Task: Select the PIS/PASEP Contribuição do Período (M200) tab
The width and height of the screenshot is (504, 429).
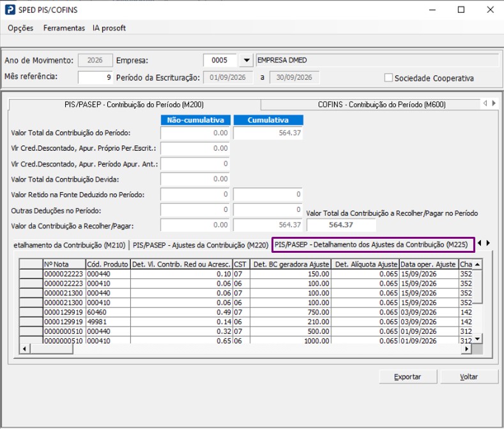Action: (134, 105)
